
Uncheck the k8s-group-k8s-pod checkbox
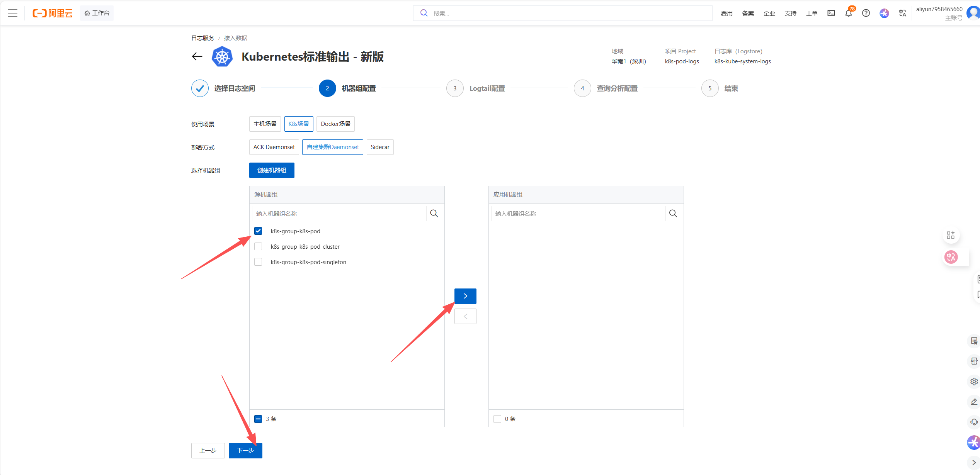(x=258, y=231)
